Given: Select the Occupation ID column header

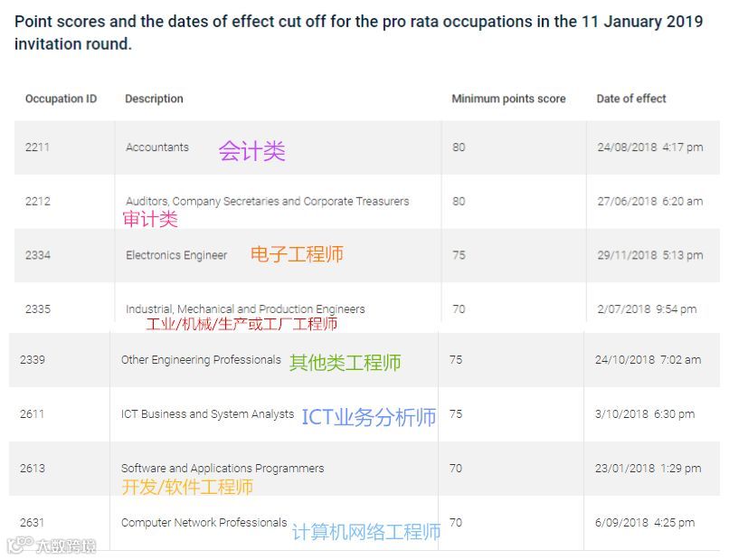Looking at the screenshot, I should (x=61, y=99).
